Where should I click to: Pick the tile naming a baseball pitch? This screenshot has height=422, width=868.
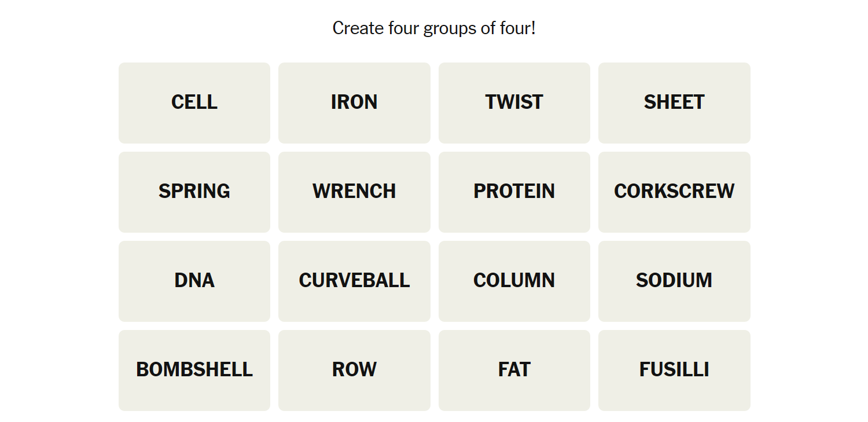[354, 281]
